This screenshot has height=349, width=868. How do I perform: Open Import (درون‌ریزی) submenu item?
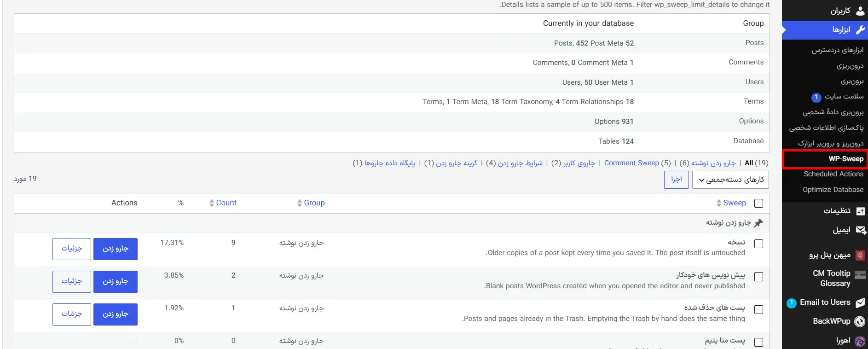click(x=850, y=66)
